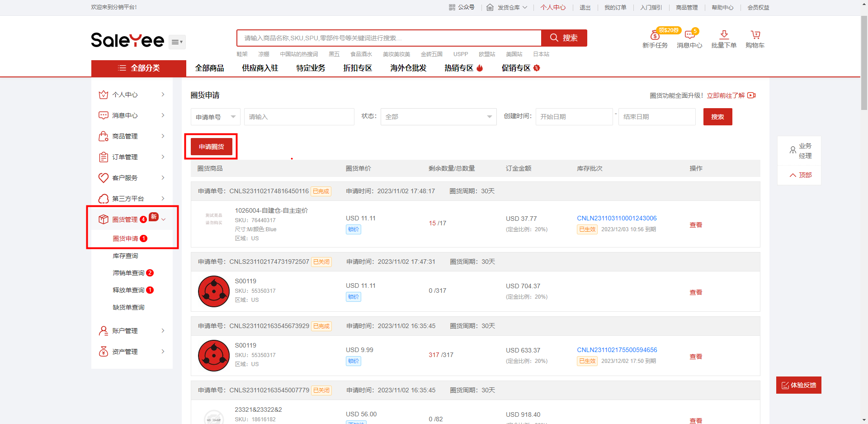Go to the 海外仓批发 navigation tab
The height and width of the screenshot is (424, 868).
pos(408,68)
